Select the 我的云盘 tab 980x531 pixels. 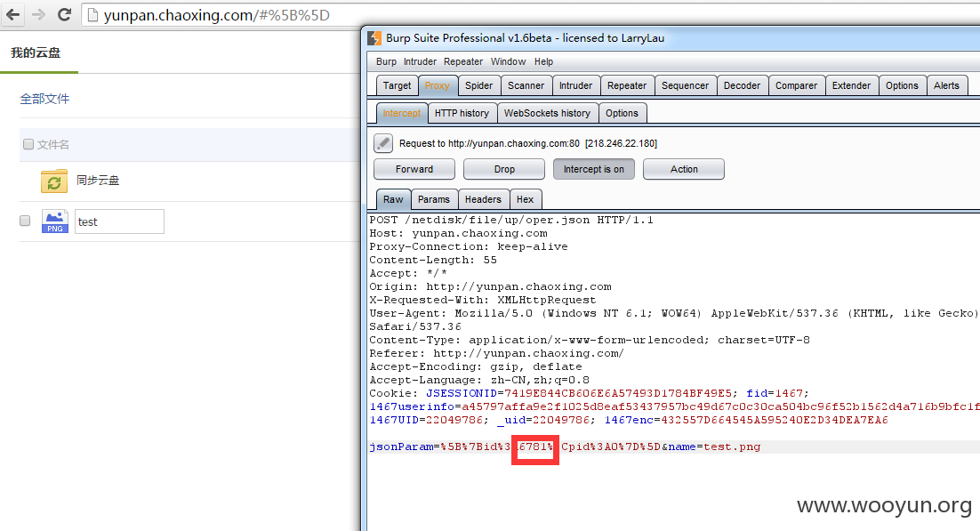click(x=36, y=52)
